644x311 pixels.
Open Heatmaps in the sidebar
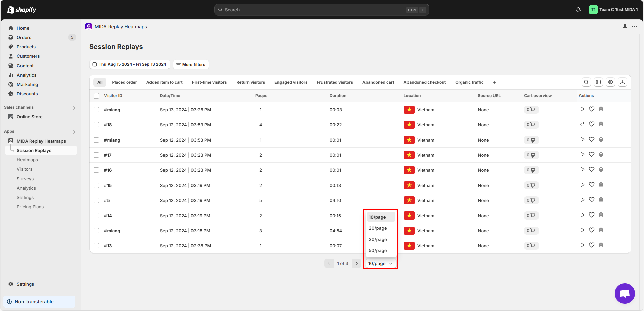click(x=27, y=160)
